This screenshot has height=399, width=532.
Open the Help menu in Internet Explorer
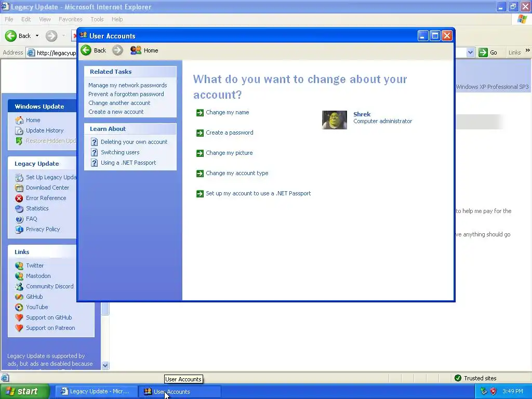tap(117, 19)
